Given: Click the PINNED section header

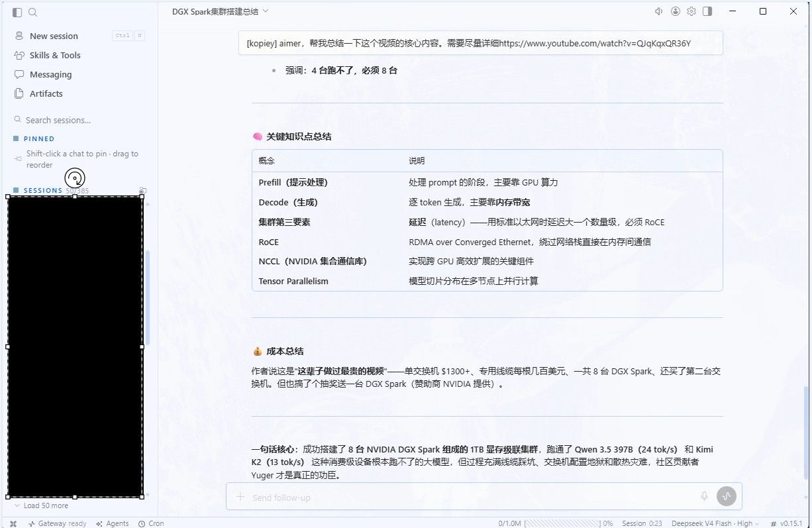Looking at the screenshot, I should [39, 138].
